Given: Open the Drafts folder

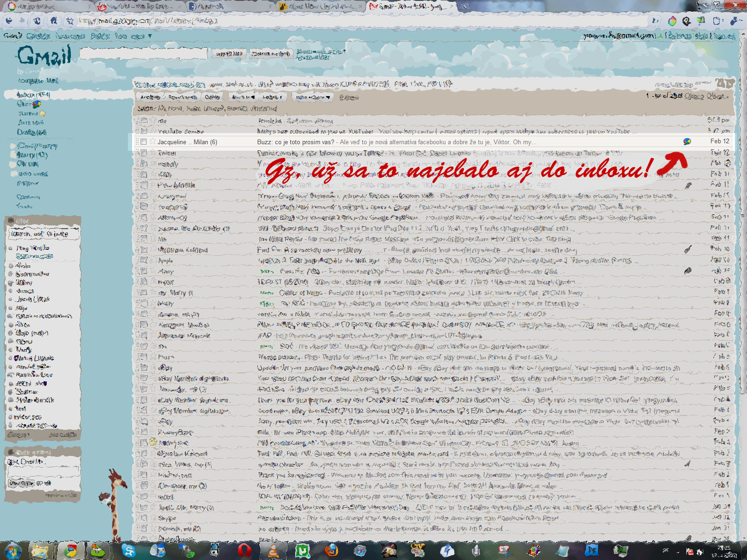Looking at the screenshot, I should 32,133.
